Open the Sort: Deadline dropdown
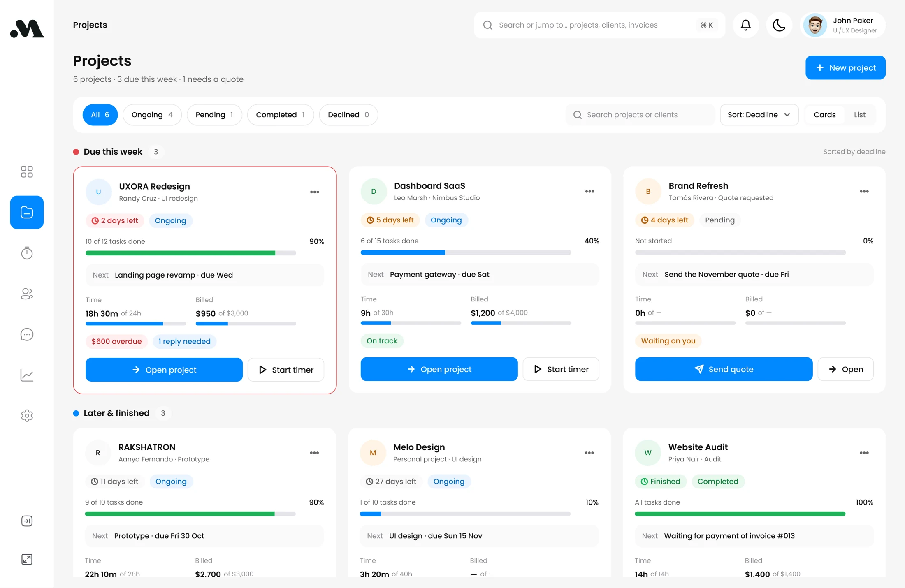Screen dimensions: 905x588 [759, 115]
